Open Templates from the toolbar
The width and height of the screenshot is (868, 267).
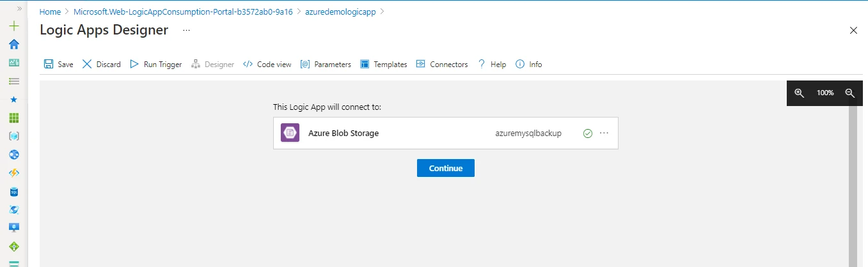point(383,64)
